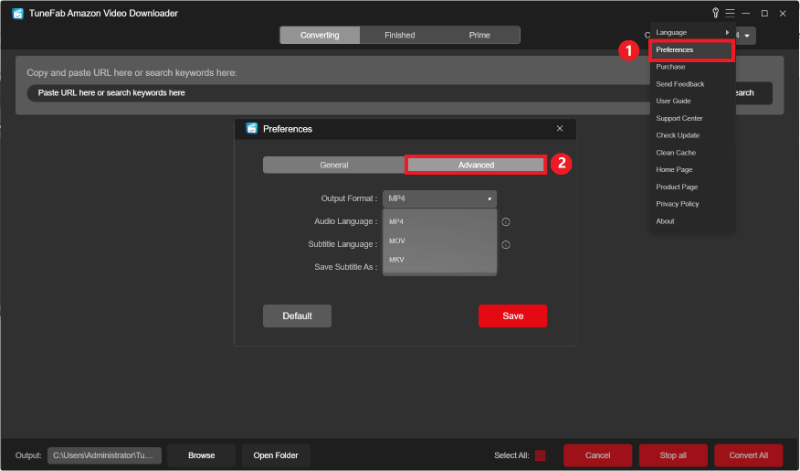Click Audio Language info icon
The height and width of the screenshot is (471, 800).
506,222
